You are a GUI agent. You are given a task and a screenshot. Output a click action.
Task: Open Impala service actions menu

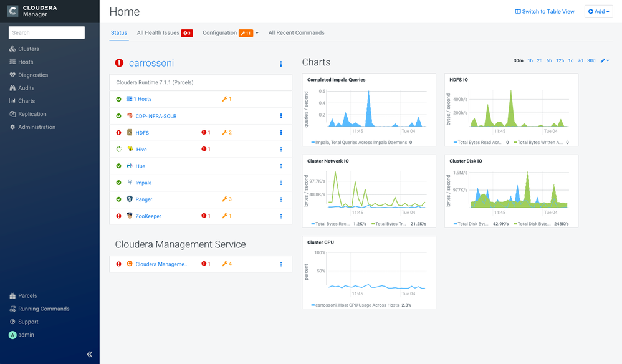pos(281,183)
